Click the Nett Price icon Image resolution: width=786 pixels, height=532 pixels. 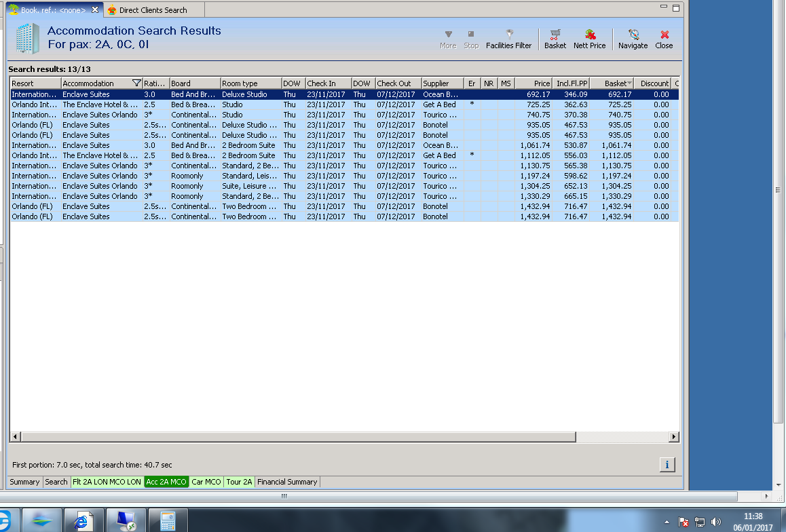coord(589,39)
